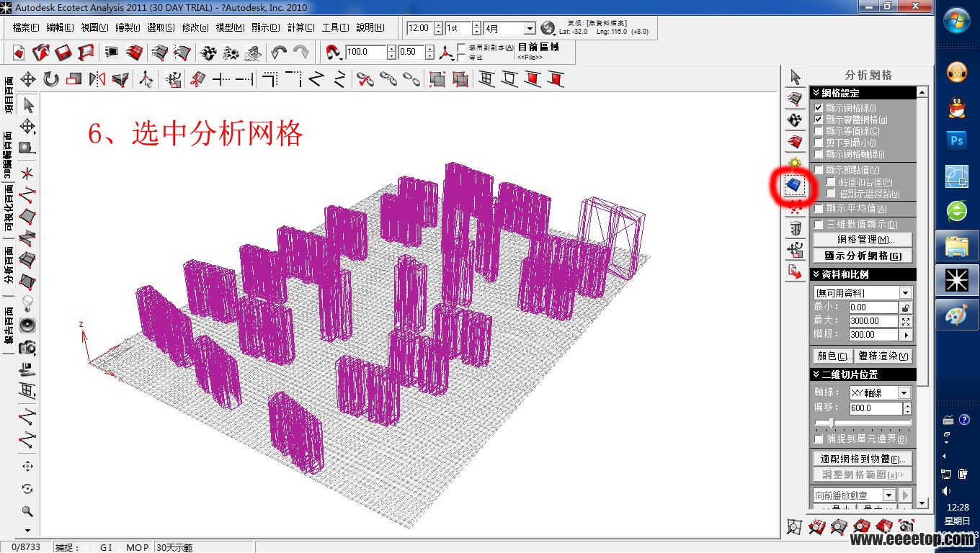Select the Mirror tool in modify toolbar

tap(97, 79)
